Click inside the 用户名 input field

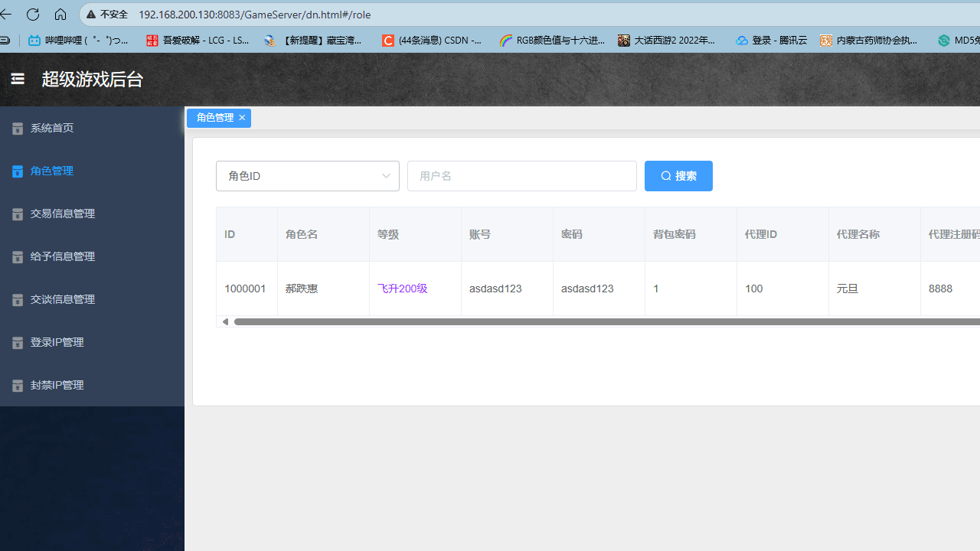click(521, 175)
